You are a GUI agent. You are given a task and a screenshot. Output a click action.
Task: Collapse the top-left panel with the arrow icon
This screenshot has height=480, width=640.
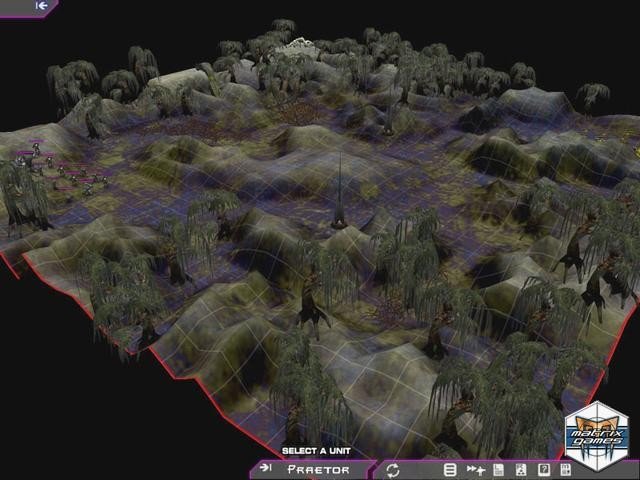pyautogui.click(x=42, y=6)
